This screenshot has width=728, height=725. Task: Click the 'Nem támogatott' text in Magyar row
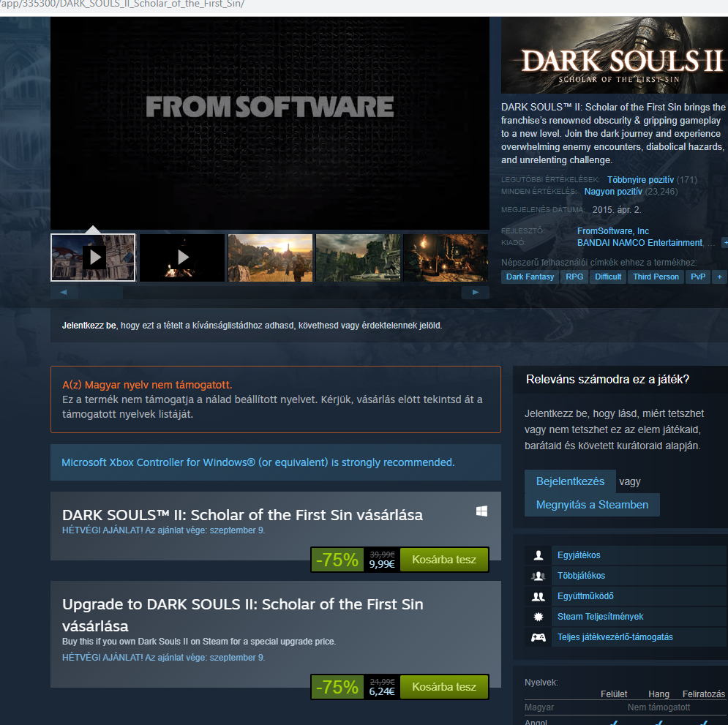(658, 707)
